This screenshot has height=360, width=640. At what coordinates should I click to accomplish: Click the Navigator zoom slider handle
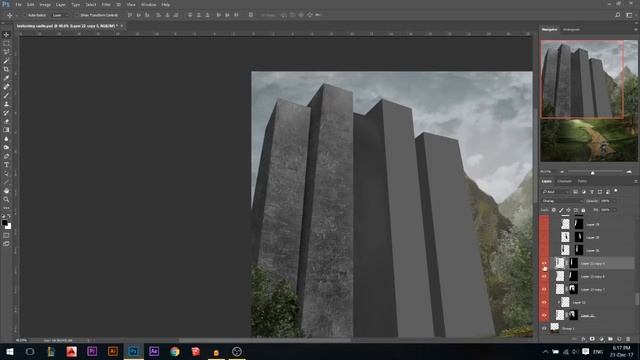(592, 173)
